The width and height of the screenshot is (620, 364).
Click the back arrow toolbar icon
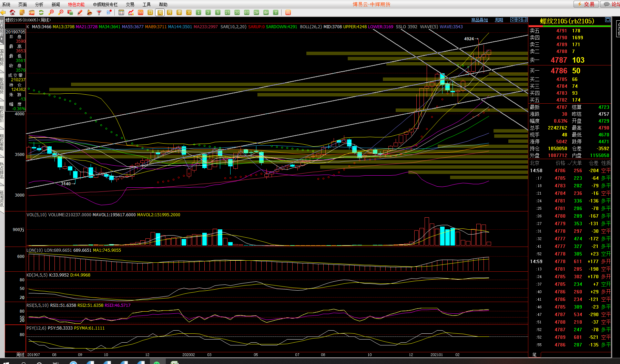click(x=3, y=12)
